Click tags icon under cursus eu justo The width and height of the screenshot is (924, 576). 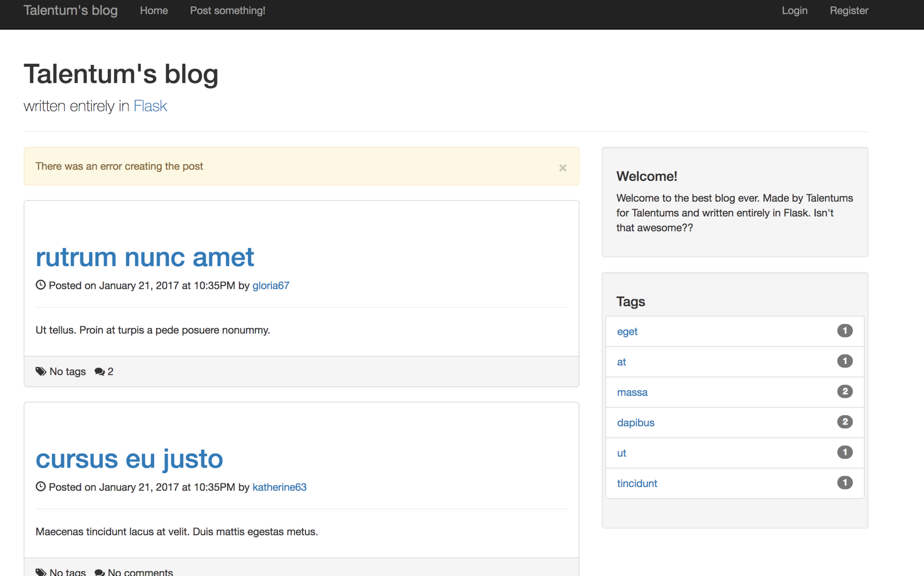point(41,572)
